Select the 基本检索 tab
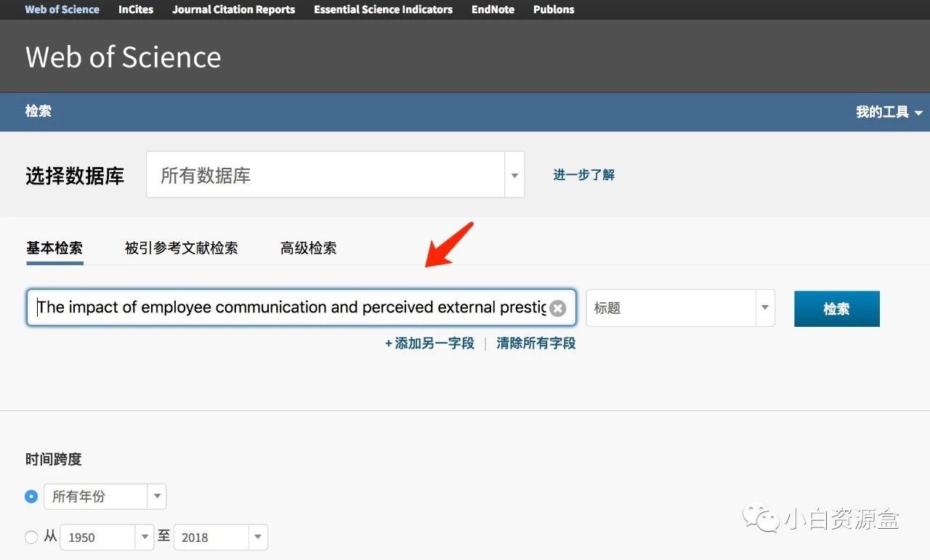Image resolution: width=930 pixels, height=560 pixels. tap(54, 248)
